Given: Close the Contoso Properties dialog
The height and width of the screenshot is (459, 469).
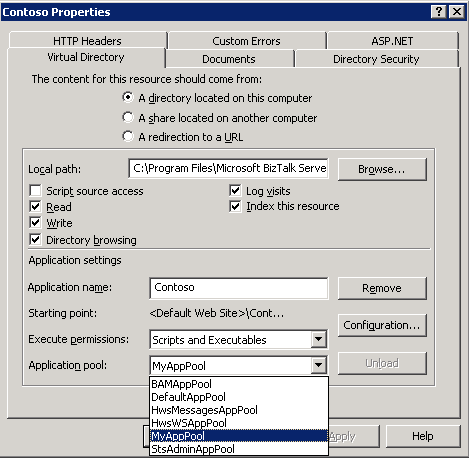Looking at the screenshot, I should pos(457,12).
